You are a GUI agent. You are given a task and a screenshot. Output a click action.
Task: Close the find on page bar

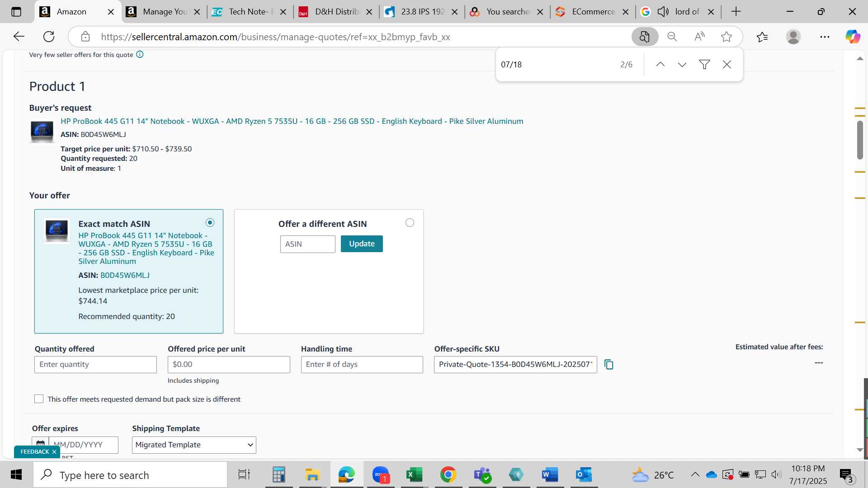727,65
